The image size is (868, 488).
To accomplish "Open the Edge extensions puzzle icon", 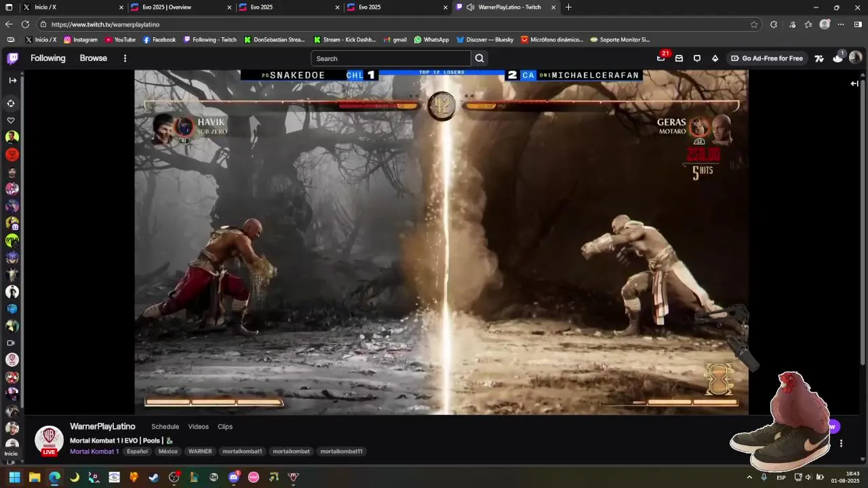I will coord(774,24).
